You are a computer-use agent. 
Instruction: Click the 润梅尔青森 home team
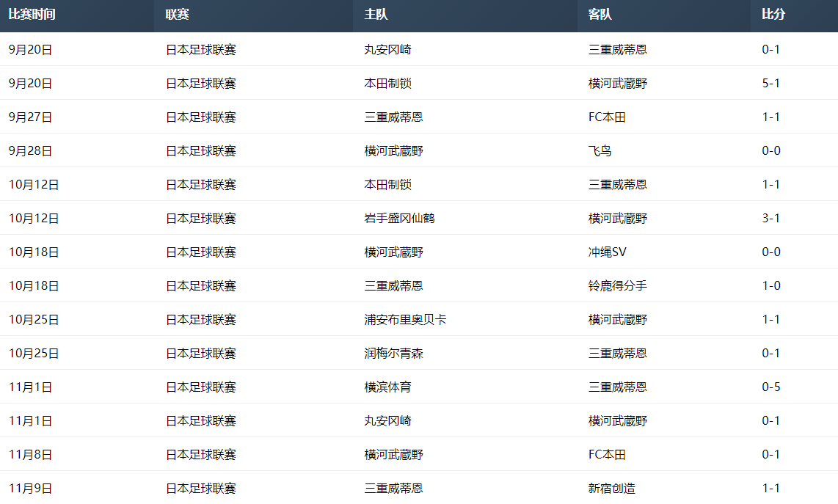tap(393, 354)
